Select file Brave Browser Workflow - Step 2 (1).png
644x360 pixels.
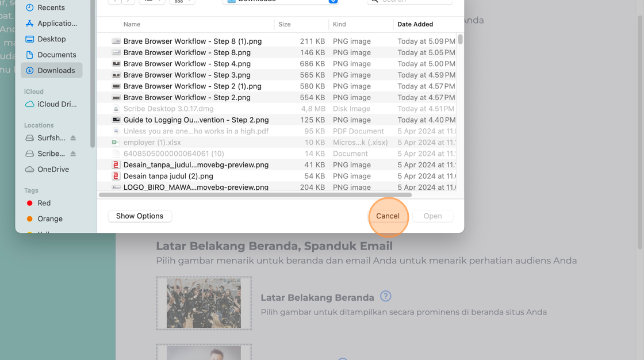click(x=277, y=86)
